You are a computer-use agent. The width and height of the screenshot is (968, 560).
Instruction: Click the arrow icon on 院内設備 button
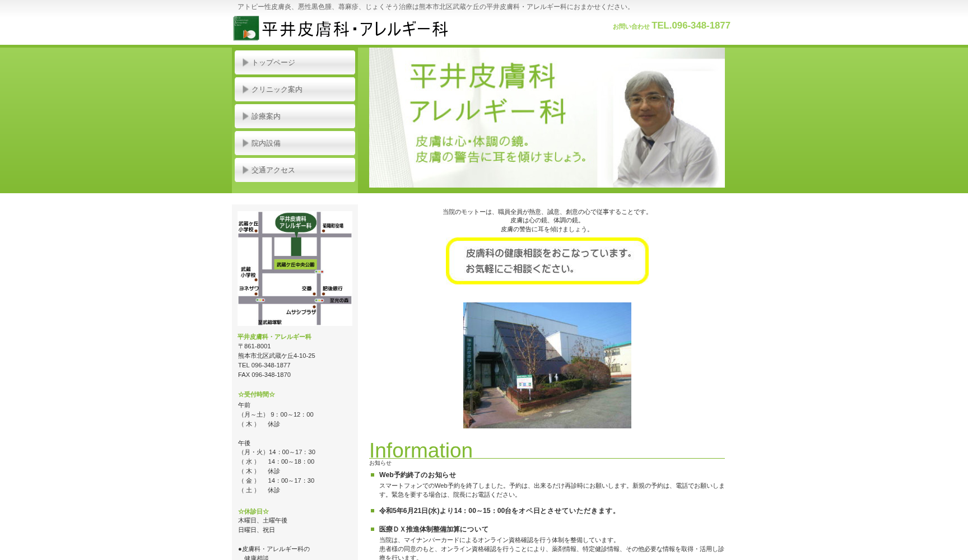[x=245, y=143]
